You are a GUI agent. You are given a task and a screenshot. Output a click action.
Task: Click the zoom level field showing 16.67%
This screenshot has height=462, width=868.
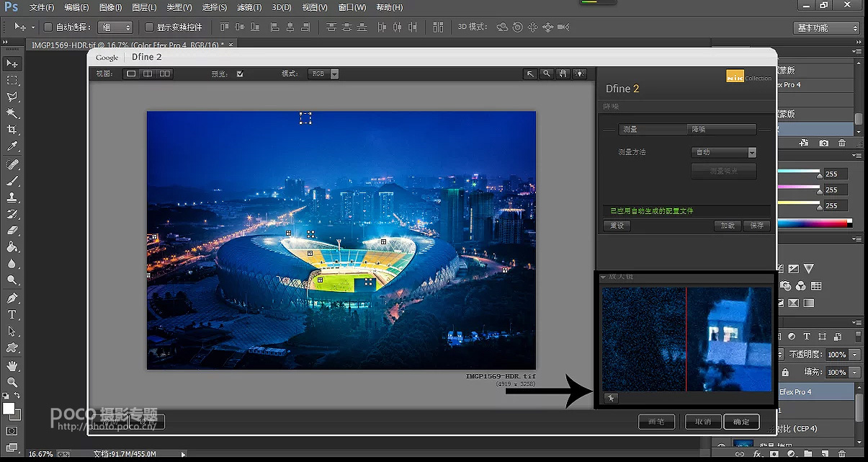click(40, 454)
